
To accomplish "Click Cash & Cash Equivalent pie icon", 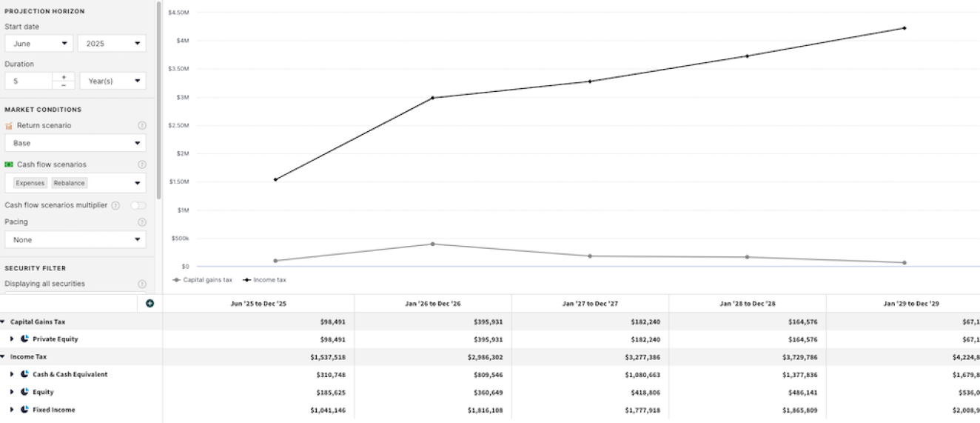I will 24,375.
